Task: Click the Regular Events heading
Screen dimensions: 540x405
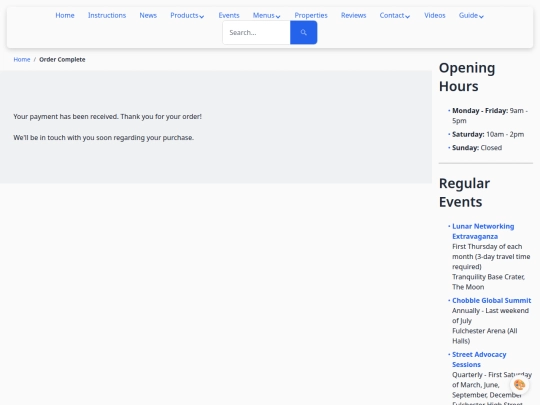Action: 464,193
